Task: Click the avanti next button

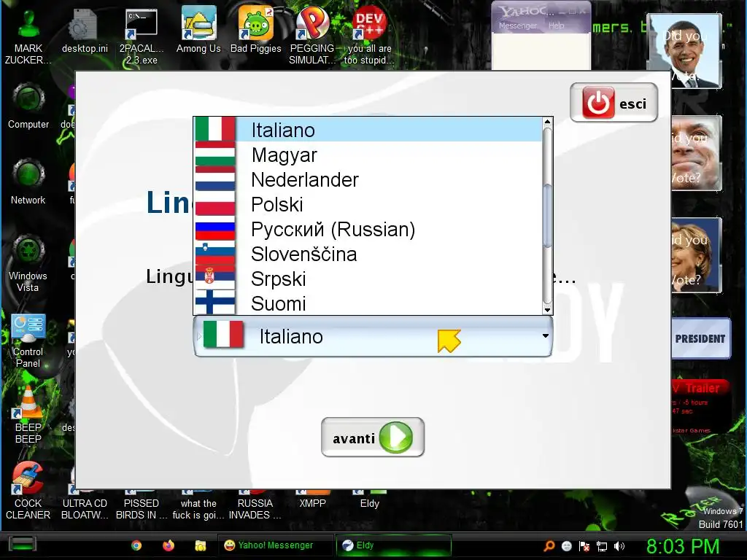Action: pyautogui.click(x=373, y=437)
